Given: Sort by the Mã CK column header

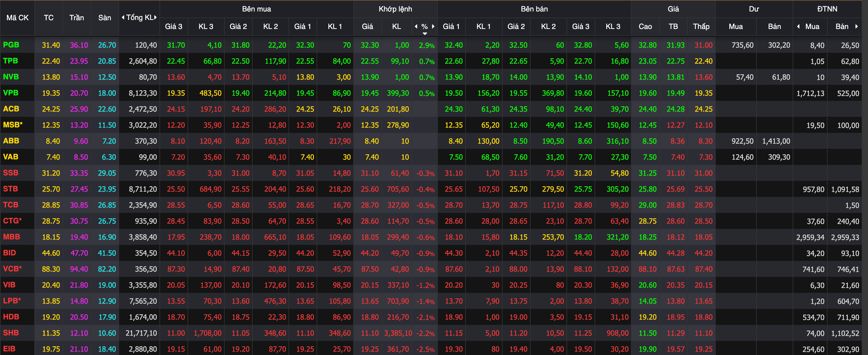Looking at the screenshot, I should [x=17, y=18].
